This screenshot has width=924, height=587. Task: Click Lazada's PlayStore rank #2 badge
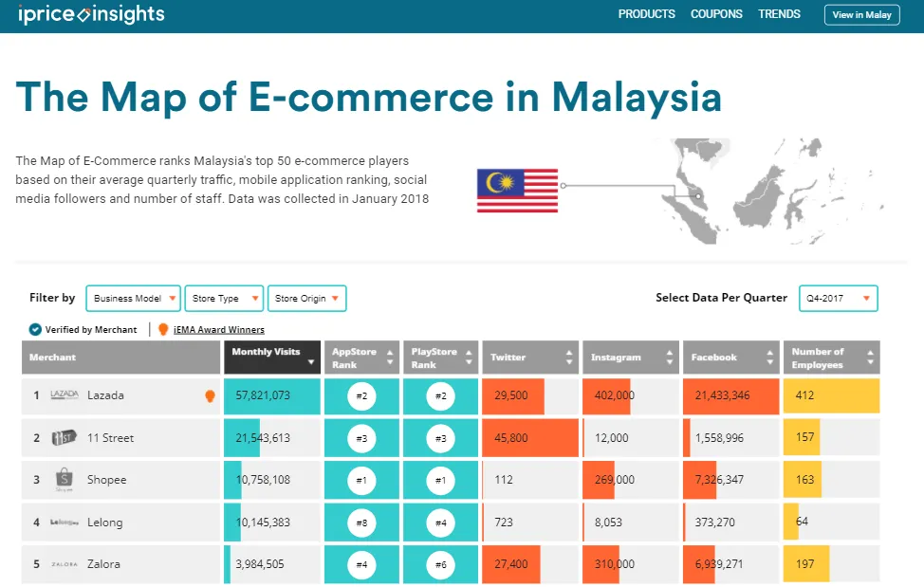(x=441, y=395)
